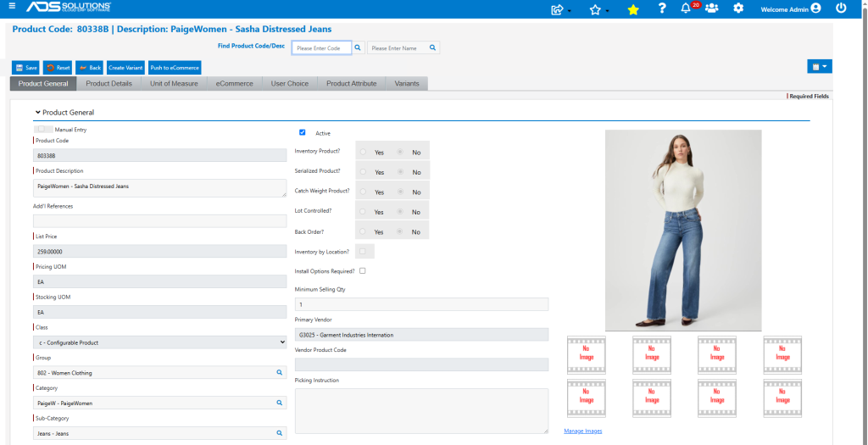The width and height of the screenshot is (868, 445).
Task: Click the yellow filled star icon
Action: click(x=633, y=9)
